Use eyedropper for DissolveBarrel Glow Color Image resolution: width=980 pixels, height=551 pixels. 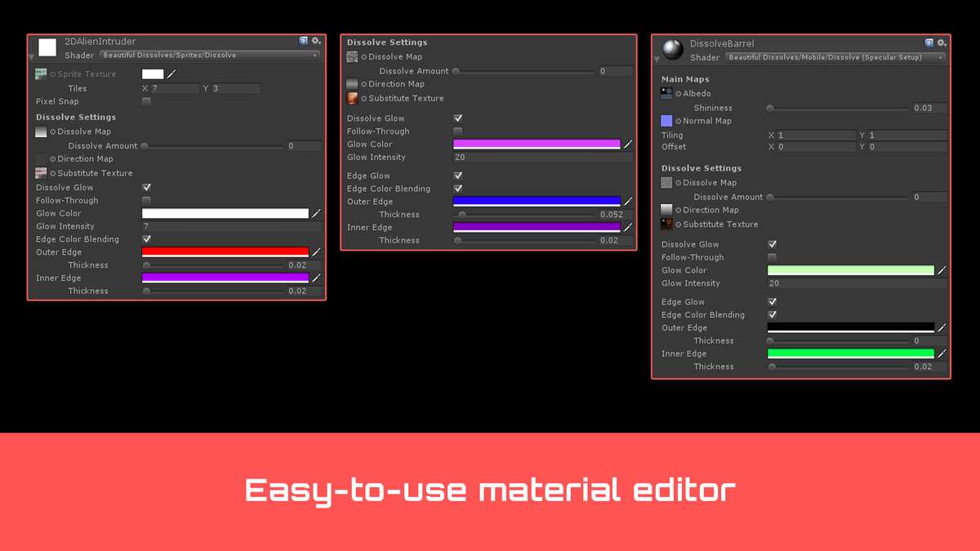942,270
